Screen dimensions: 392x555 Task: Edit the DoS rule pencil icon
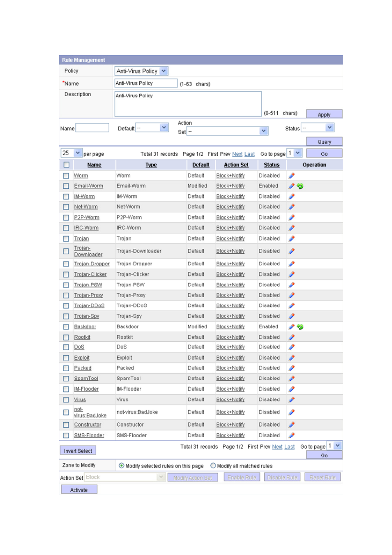click(x=292, y=347)
